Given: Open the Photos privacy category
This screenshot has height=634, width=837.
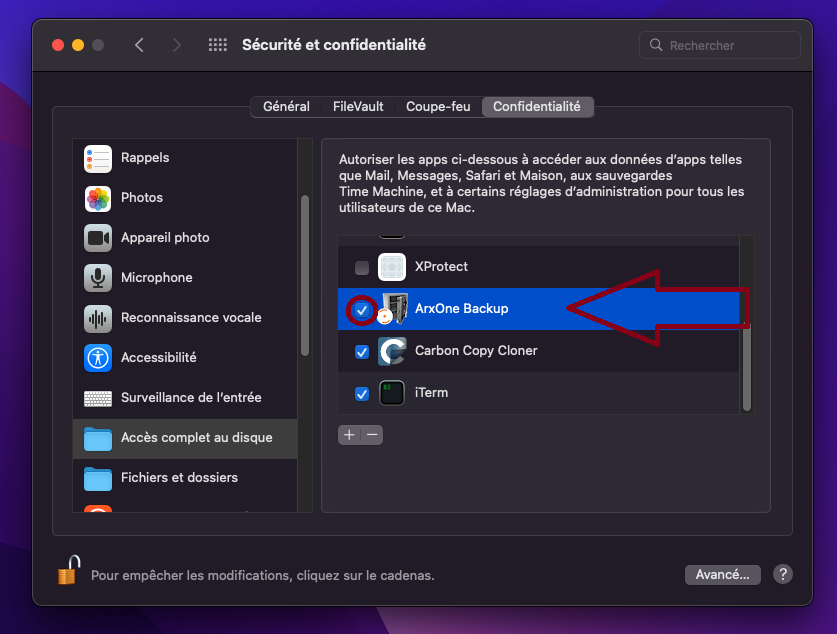Looking at the screenshot, I should [98, 198].
